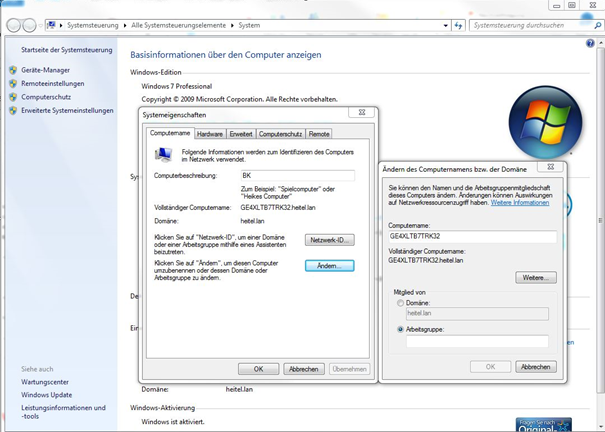Click the Computerbeschreibung field containing BK
Screen dimensions: 605x432
297,176
